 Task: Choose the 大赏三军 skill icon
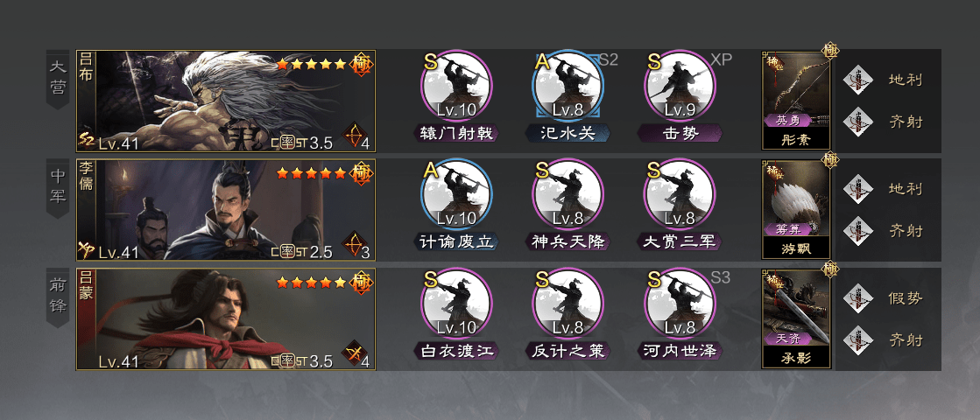pyautogui.click(x=680, y=195)
